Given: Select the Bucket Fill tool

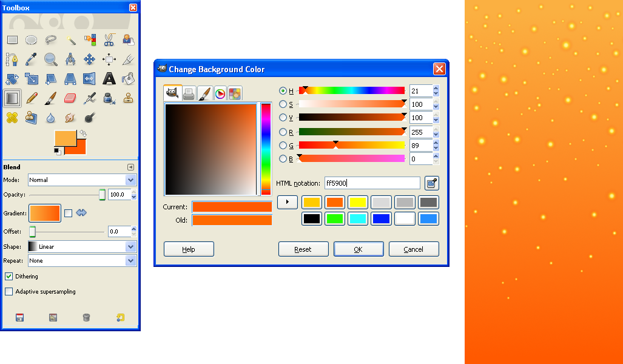Looking at the screenshot, I should tap(128, 79).
